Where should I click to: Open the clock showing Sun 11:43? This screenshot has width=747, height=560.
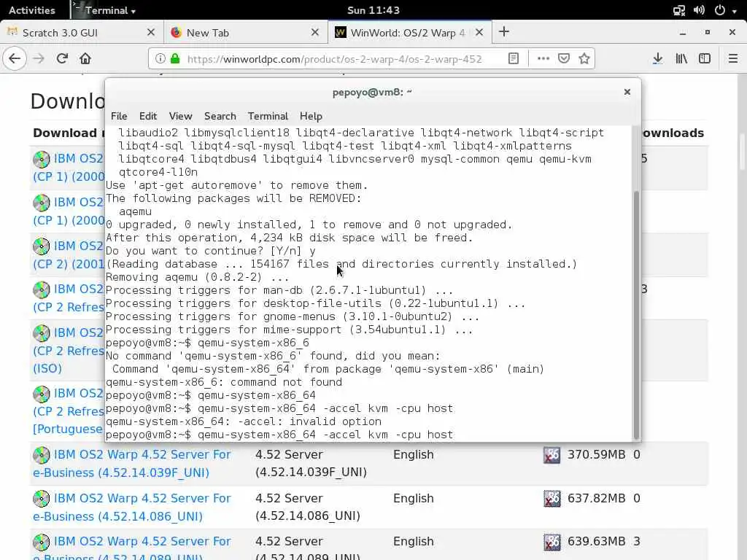point(373,10)
